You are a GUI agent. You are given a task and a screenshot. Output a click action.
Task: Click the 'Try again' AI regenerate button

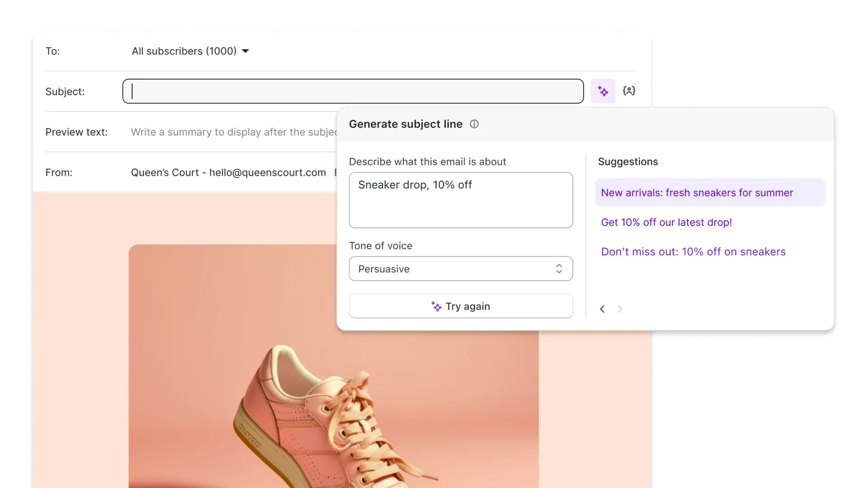tap(461, 306)
